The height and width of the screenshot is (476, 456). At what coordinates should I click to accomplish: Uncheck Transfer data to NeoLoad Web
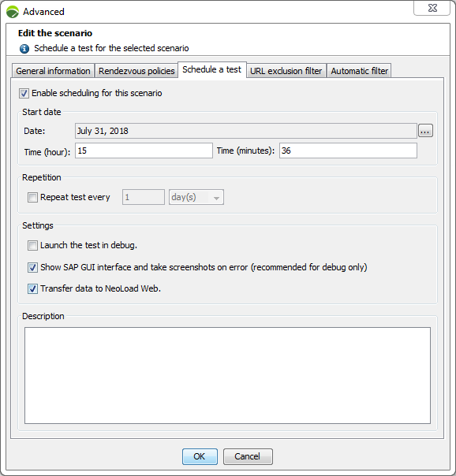32,288
